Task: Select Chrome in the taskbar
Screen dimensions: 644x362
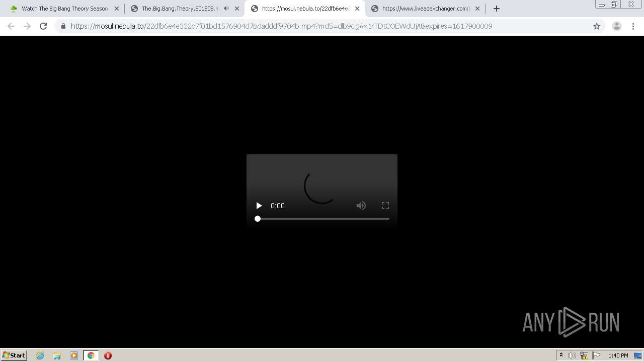Action: point(91,355)
